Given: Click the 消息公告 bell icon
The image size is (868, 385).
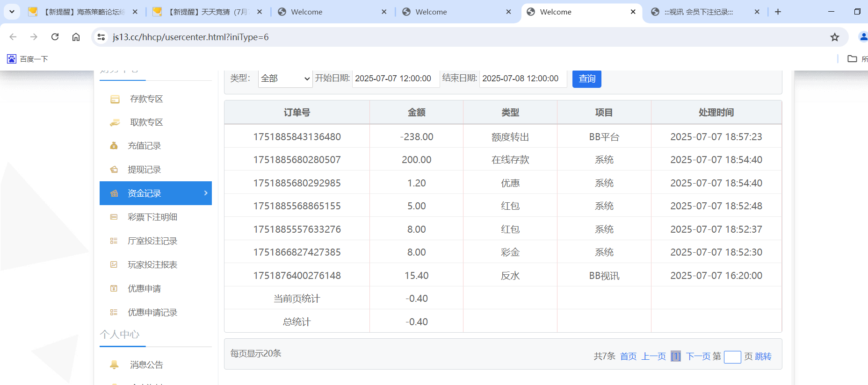Looking at the screenshot, I should pos(114,364).
